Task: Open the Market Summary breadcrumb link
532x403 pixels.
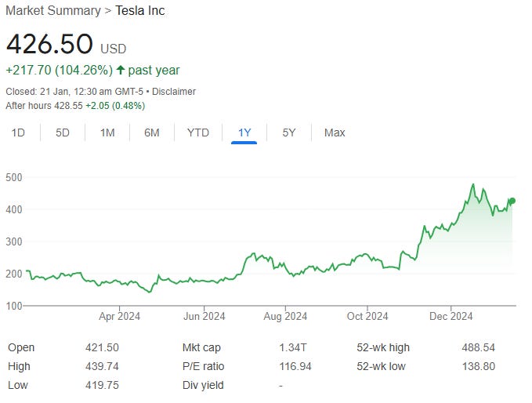Action: pyautogui.click(x=53, y=10)
